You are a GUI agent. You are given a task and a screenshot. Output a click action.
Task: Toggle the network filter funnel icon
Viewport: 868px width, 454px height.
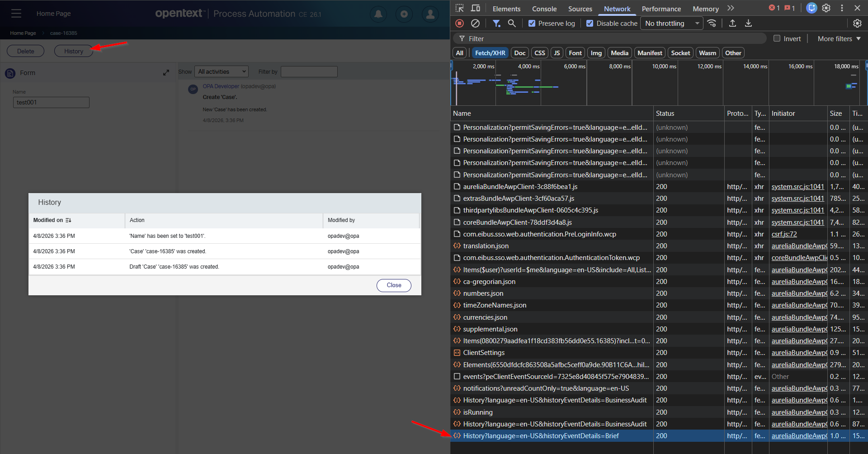pos(496,23)
